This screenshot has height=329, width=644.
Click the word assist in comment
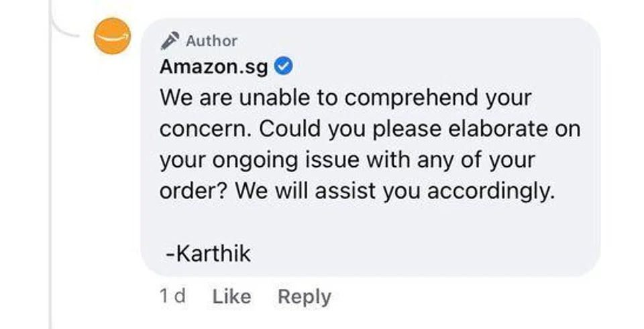(x=346, y=191)
